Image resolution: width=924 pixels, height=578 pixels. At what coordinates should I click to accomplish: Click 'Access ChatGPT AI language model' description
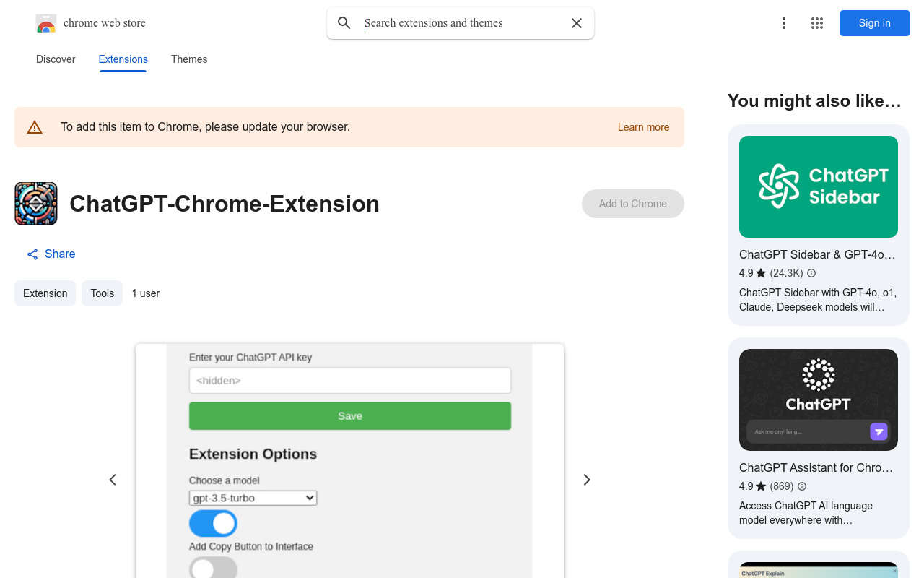coord(806,513)
